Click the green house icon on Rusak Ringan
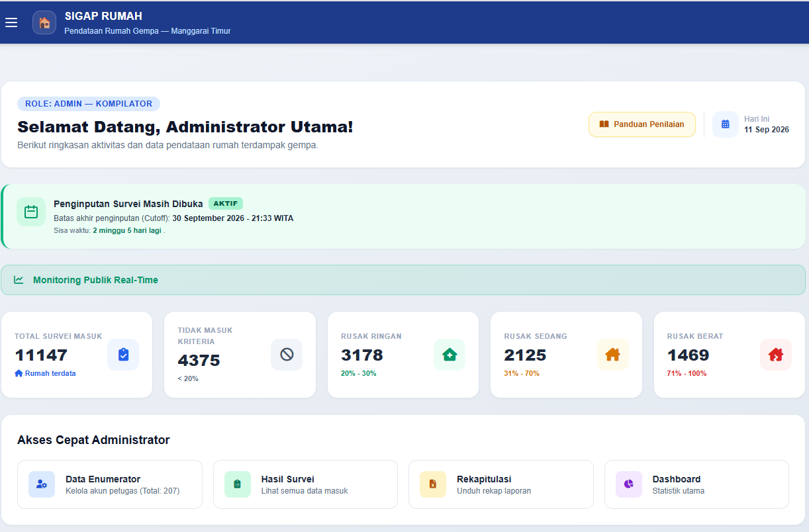The image size is (809, 532). (450, 355)
